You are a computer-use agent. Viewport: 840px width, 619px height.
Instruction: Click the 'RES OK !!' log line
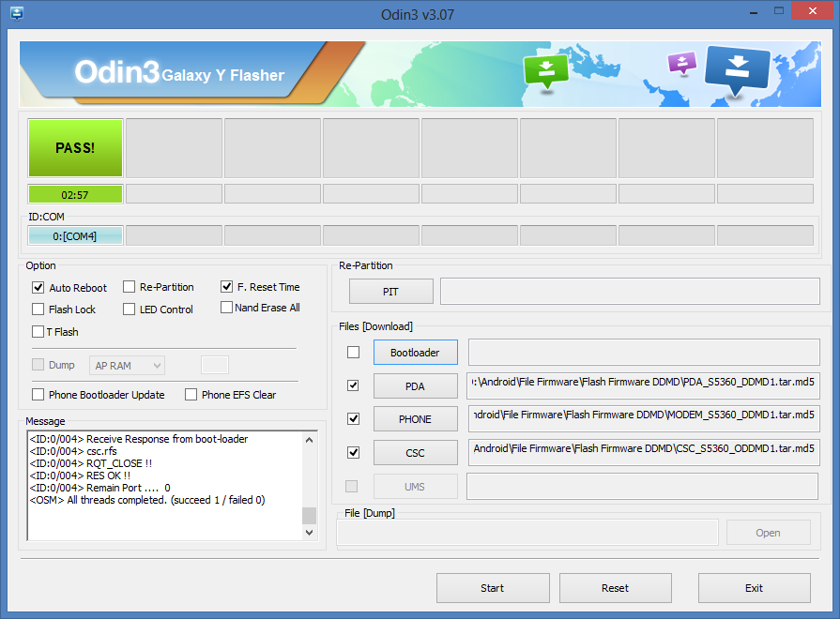81,476
